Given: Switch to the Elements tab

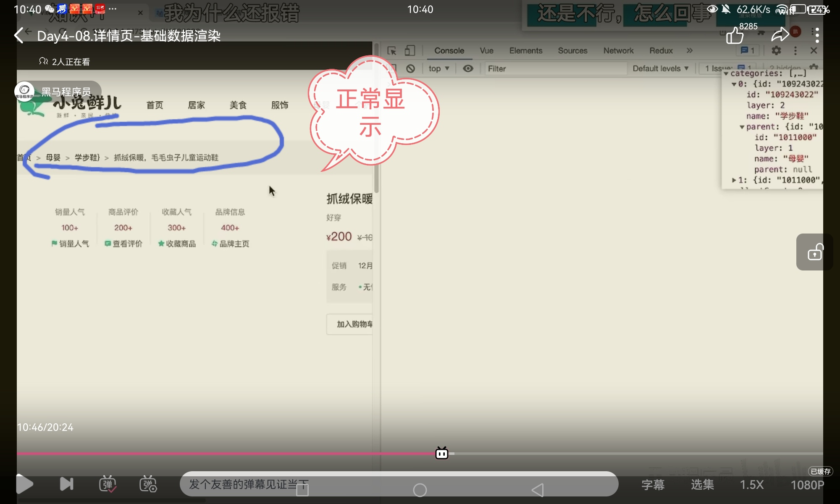Looking at the screenshot, I should pyautogui.click(x=525, y=51).
